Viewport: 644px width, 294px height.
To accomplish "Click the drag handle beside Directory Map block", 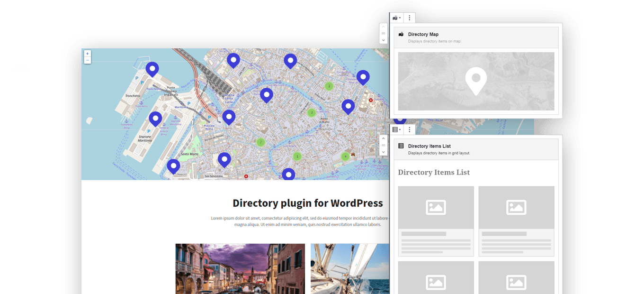I will 383,33.
